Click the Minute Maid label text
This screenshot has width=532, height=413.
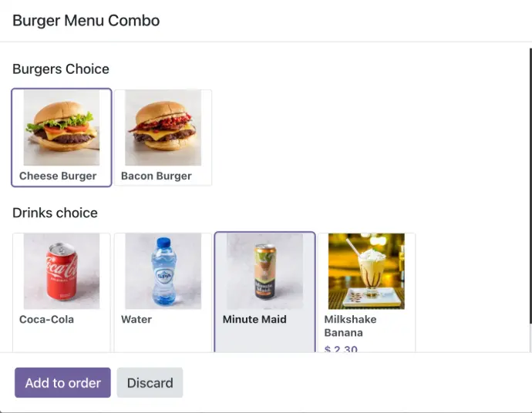[x=254, y=319]
